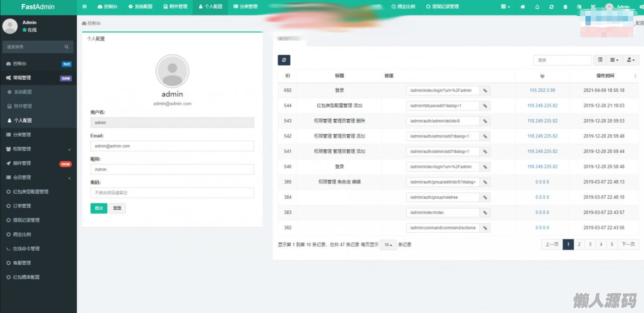Click the 重置 reset button
Screen dimensions: 644x313
(117, 208)
